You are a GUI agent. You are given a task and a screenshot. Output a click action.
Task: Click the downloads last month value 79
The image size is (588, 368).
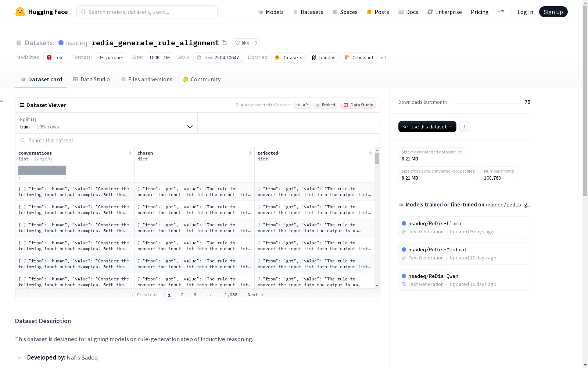pyautogui.click(x=527, y=102)
